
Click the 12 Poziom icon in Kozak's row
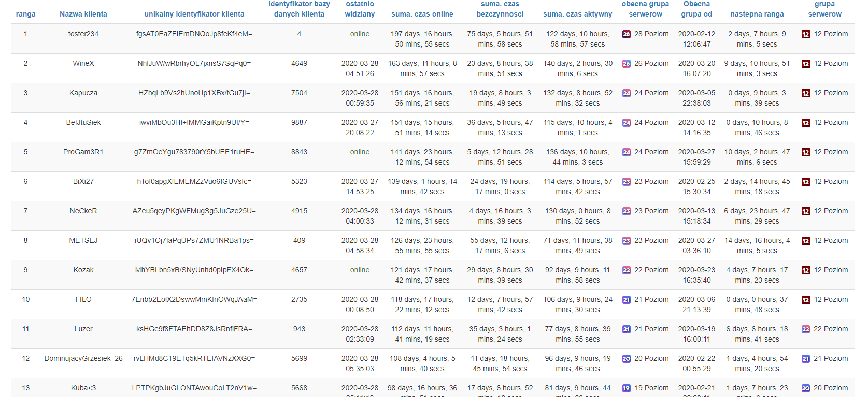coord(806,270)
